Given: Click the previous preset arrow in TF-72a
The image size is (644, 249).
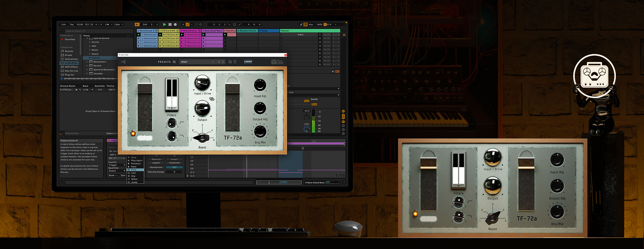Looking at the screenshot, I should (219, 62).
